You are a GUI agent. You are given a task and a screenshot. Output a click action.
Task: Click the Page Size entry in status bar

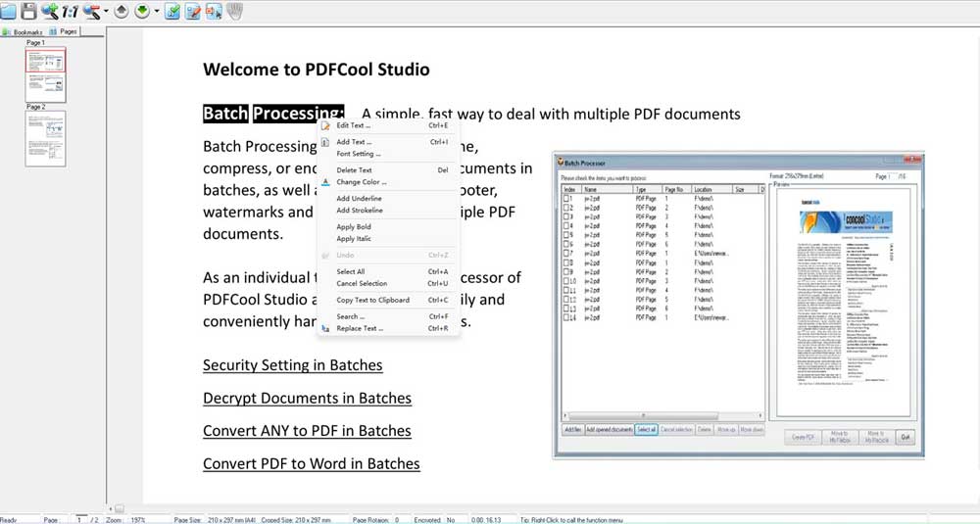[x=215, y=520]
